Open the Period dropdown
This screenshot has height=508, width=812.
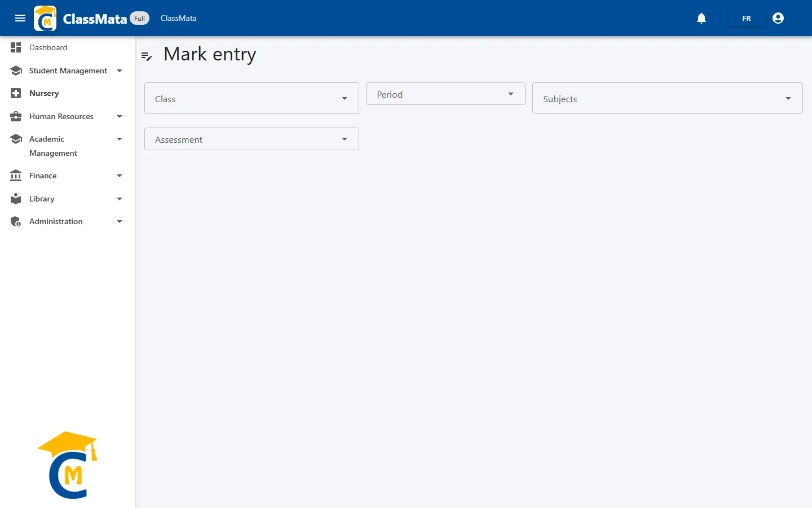445,94
